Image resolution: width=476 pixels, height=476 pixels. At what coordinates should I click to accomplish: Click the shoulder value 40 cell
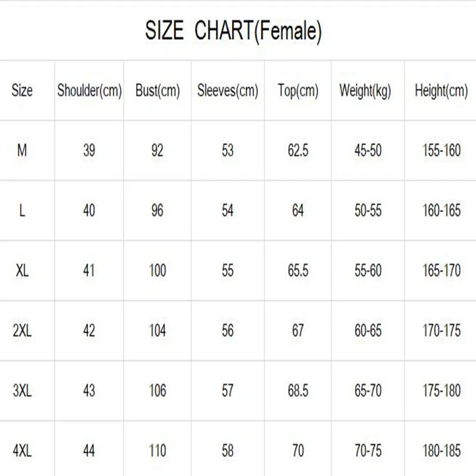(89, 211)
